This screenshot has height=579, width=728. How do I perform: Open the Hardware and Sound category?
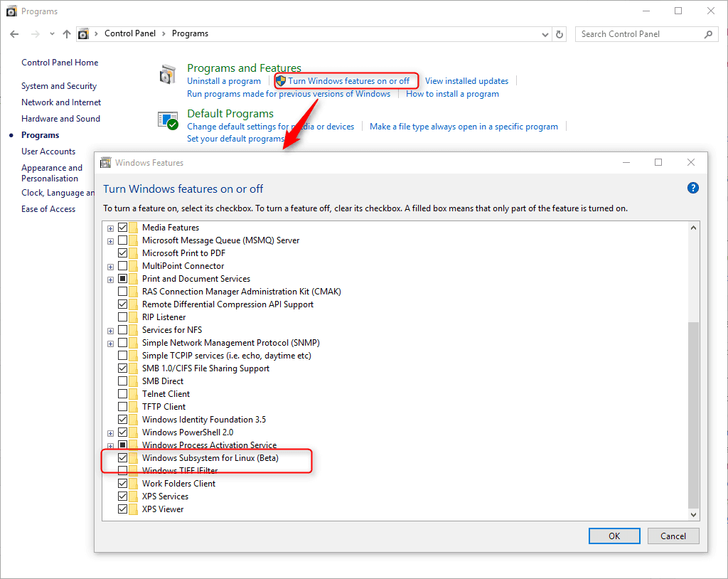pos(60,118)
